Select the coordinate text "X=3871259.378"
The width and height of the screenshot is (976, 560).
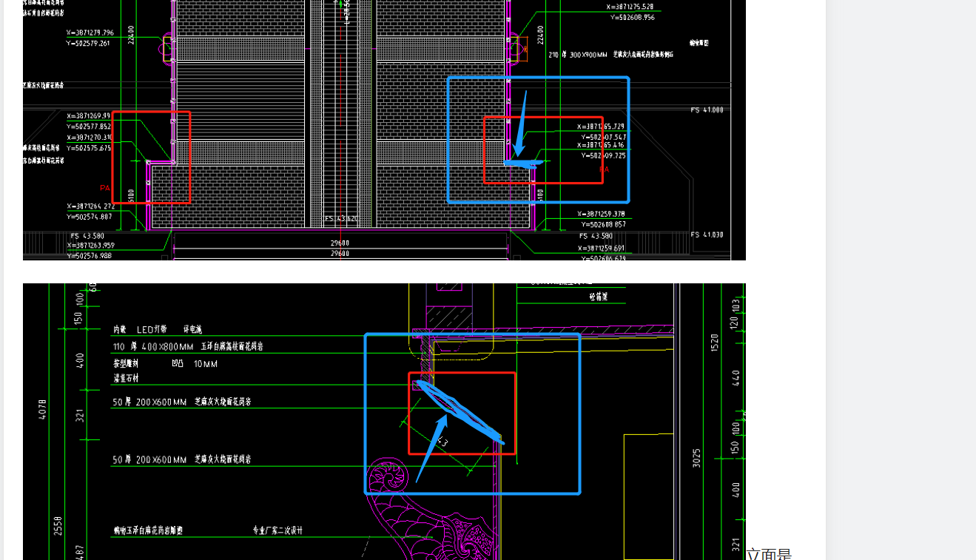(x=602, y=214)
